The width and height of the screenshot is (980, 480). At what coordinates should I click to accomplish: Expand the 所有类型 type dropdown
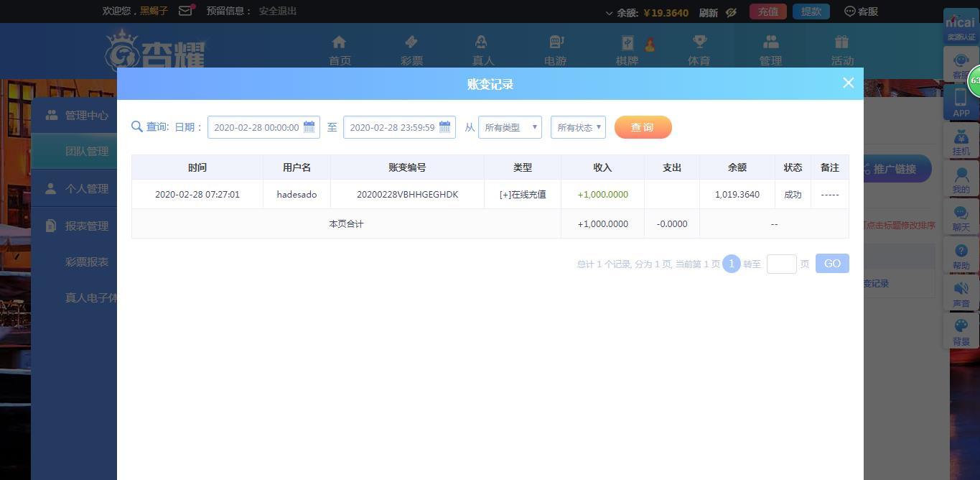tap(510, 127)
